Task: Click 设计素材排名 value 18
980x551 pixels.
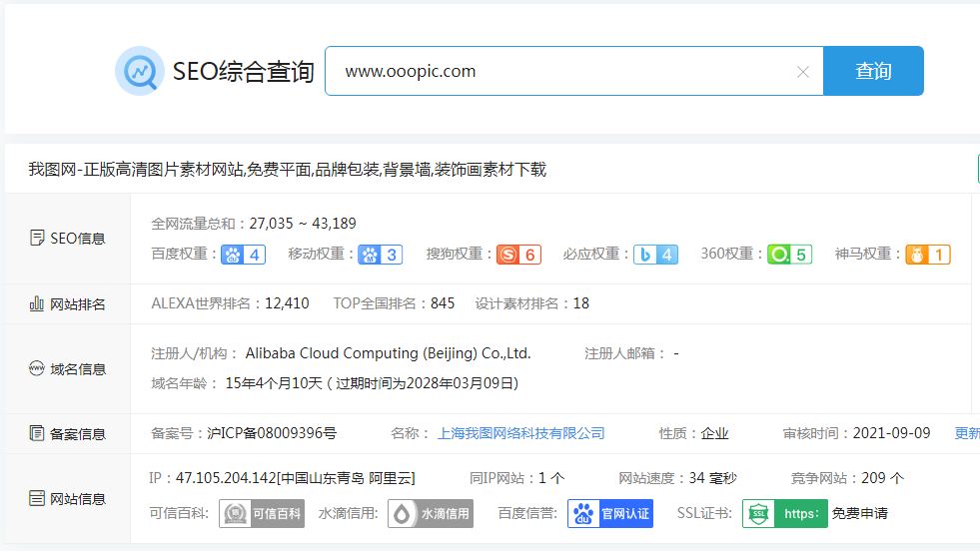Action: (581, 303)
